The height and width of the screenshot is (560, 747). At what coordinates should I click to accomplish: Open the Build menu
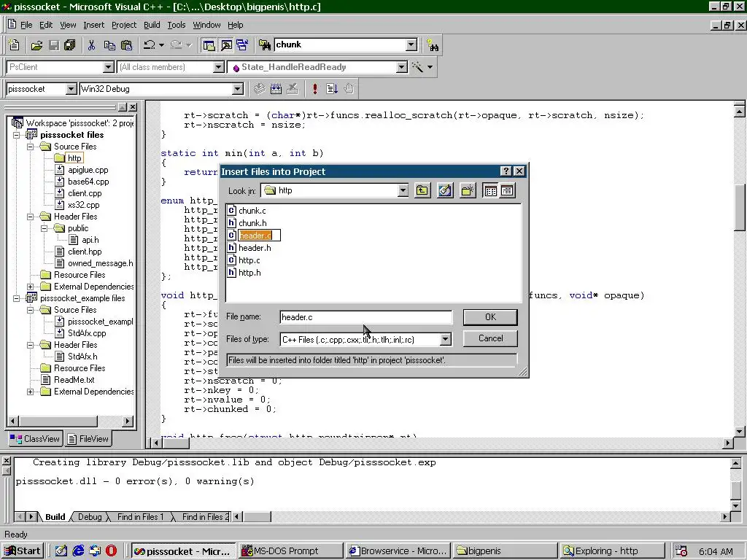point(152,25)
